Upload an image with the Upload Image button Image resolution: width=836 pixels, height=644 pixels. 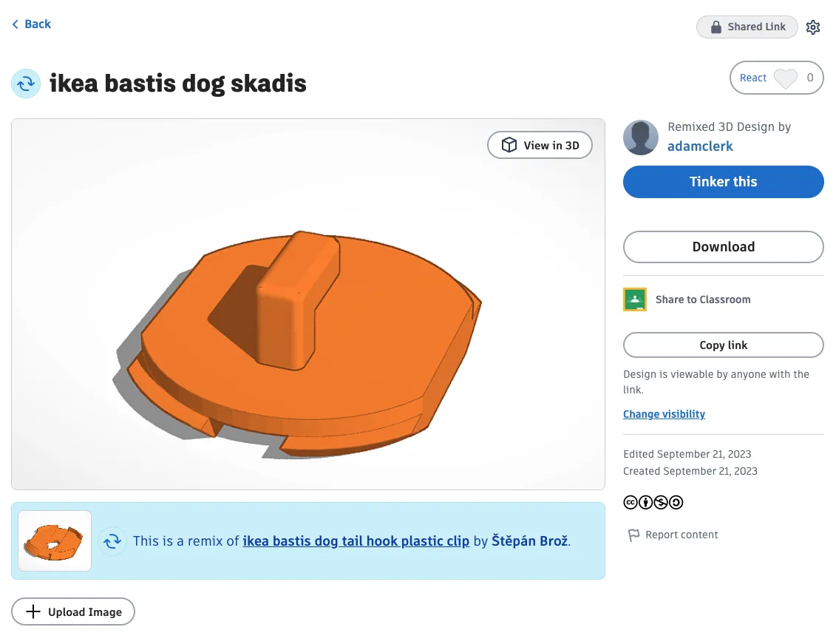(73, 611)
